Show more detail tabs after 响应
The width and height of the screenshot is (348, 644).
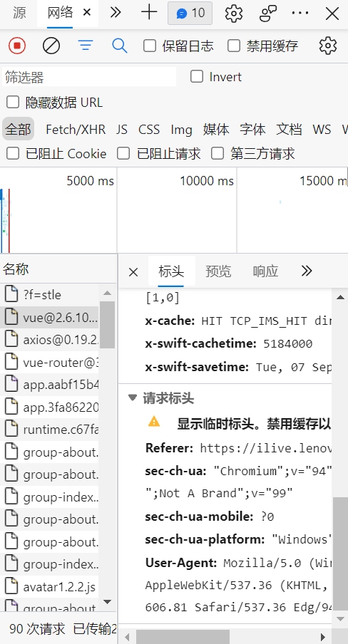point(307,271)
